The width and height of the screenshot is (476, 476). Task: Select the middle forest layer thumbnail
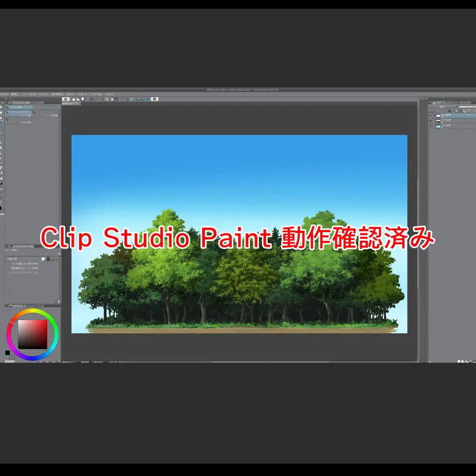click(x=438, y=121)
